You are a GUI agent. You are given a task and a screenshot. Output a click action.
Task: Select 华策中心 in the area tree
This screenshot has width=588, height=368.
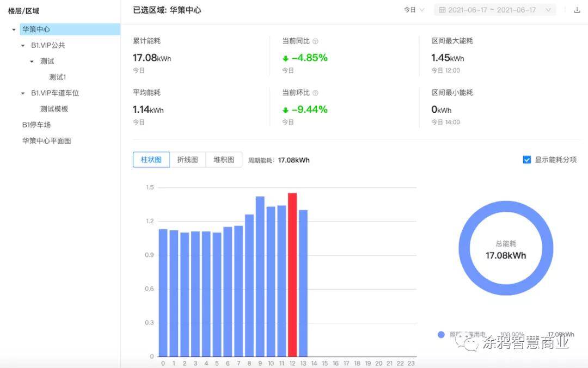pyautogui.click(x=70, y=29)
